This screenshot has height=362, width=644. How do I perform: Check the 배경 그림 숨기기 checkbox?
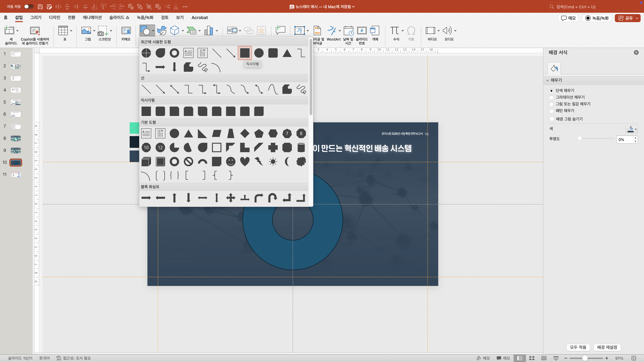[552, 119]
